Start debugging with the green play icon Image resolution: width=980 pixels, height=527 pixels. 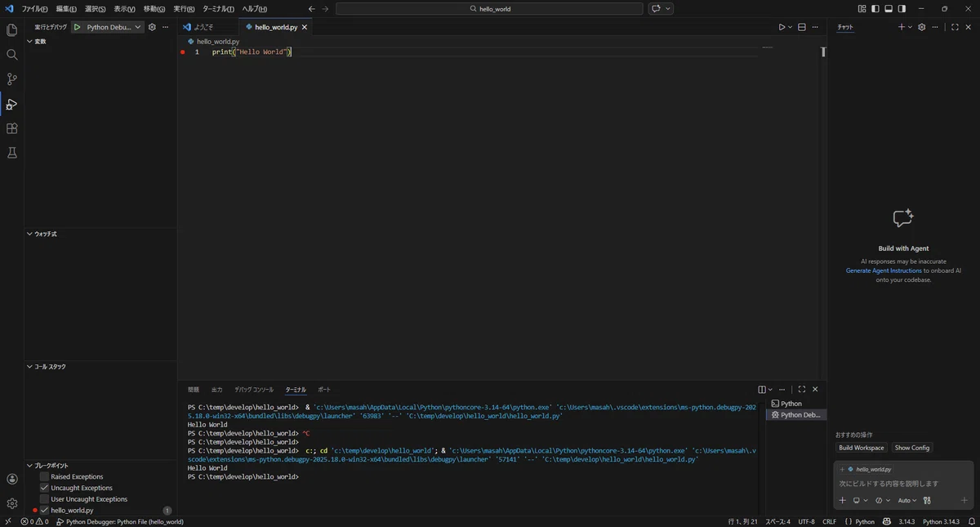coord(77,27)
